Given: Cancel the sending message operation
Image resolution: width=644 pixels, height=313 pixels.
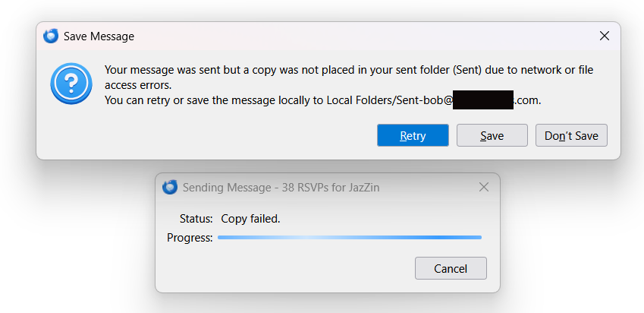Looking at the screenshot, I should coord(451,268).
